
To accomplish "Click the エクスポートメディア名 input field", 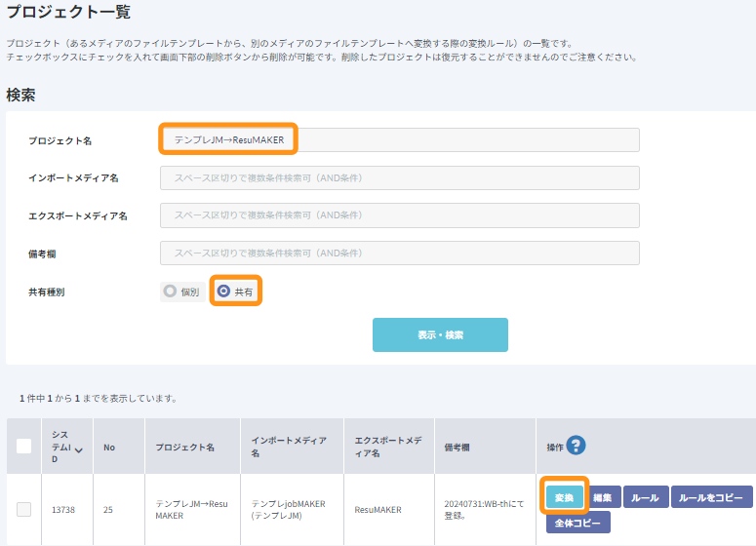I will [400, 215].
